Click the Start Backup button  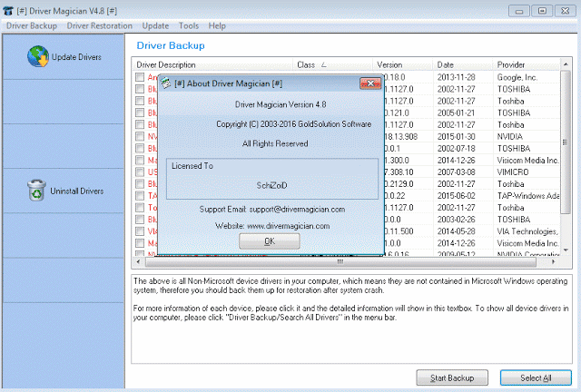(x=452, y=377)
